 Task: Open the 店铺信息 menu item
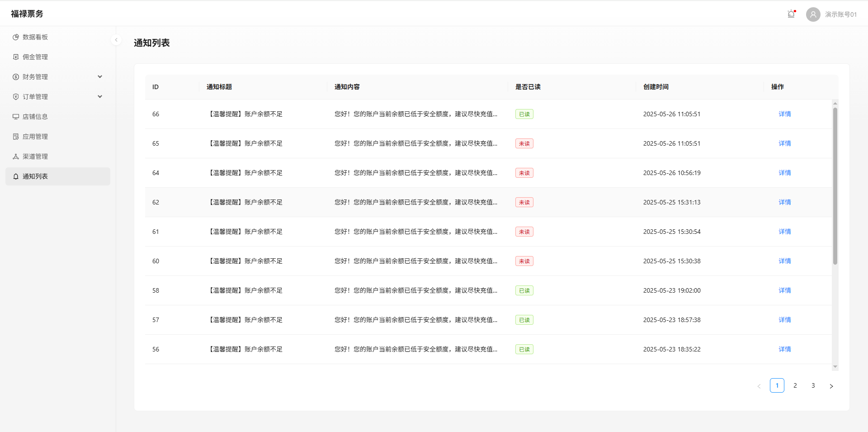click(35, 117)
